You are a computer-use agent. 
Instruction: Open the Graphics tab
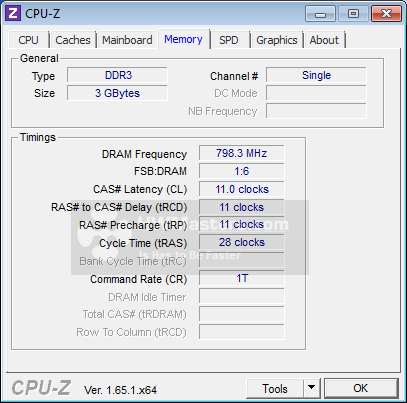277,40
